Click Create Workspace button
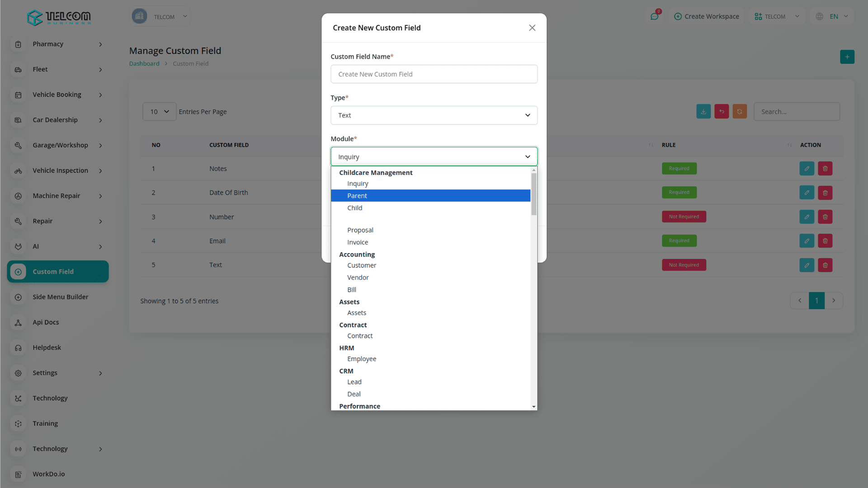 (707, 17)
